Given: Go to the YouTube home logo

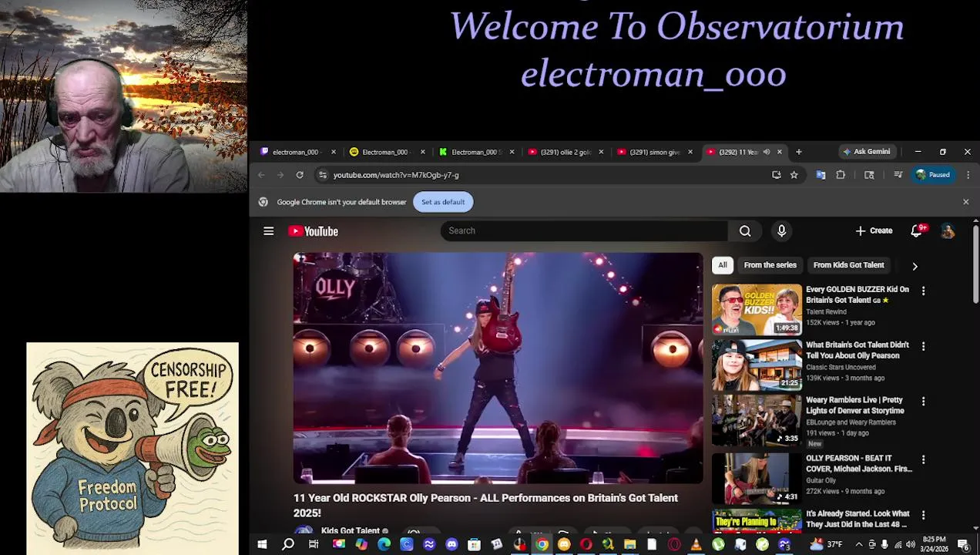Looking at the screenshot, I should [x=313, y=231].
